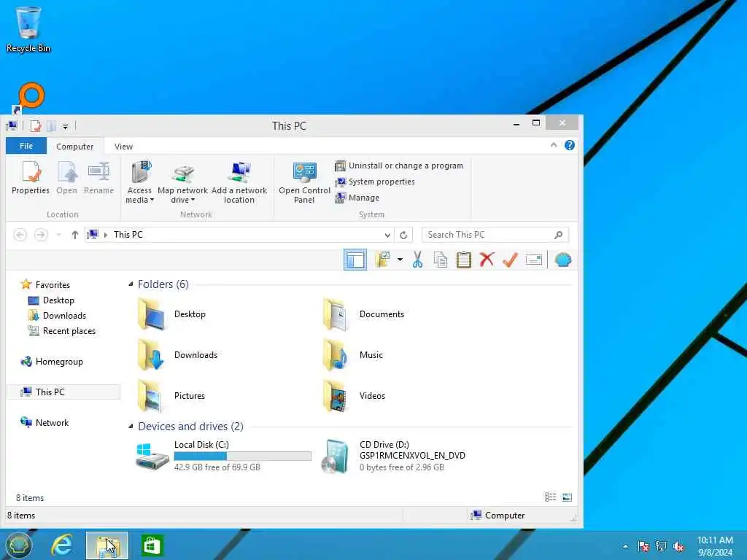
Task: Select Favorites in navigation pane
Action: click(x=46, y=285)
